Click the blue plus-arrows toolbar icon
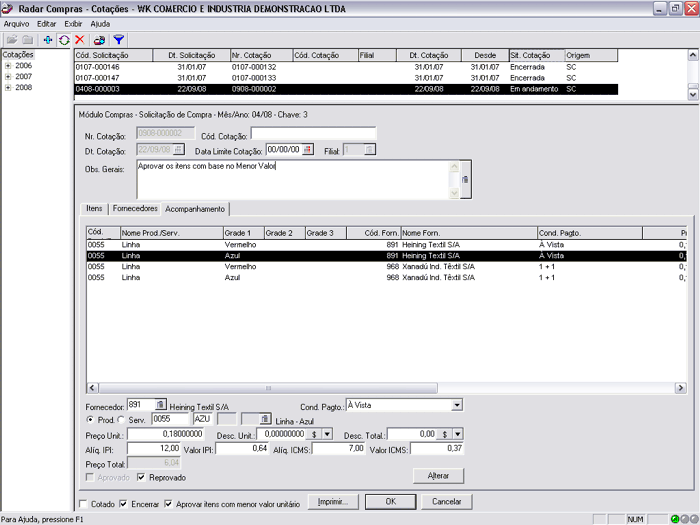The height and width of the screenshot is (525, 700). click(x=48, y=39)
